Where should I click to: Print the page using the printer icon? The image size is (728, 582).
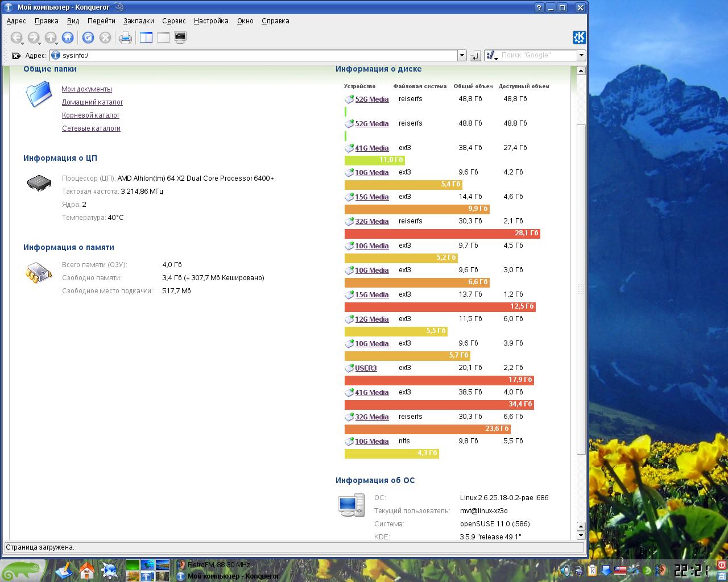pos(125,38)
